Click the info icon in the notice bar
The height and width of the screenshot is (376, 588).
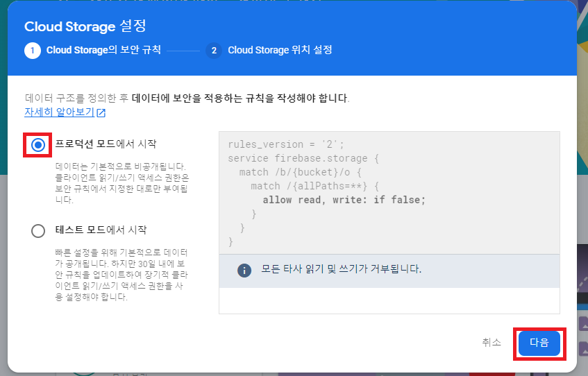tap(244, 270)
